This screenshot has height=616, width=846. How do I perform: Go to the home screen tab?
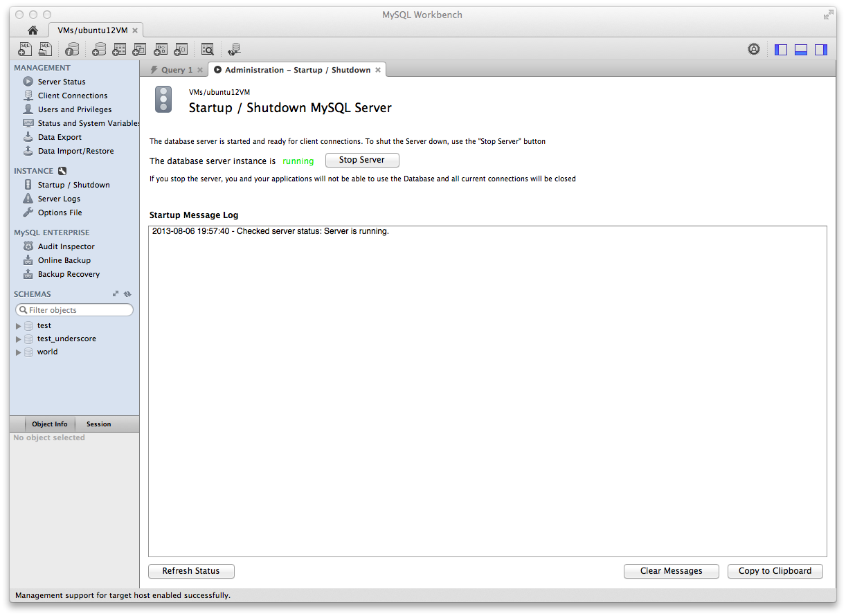click(x=33, y=30)
